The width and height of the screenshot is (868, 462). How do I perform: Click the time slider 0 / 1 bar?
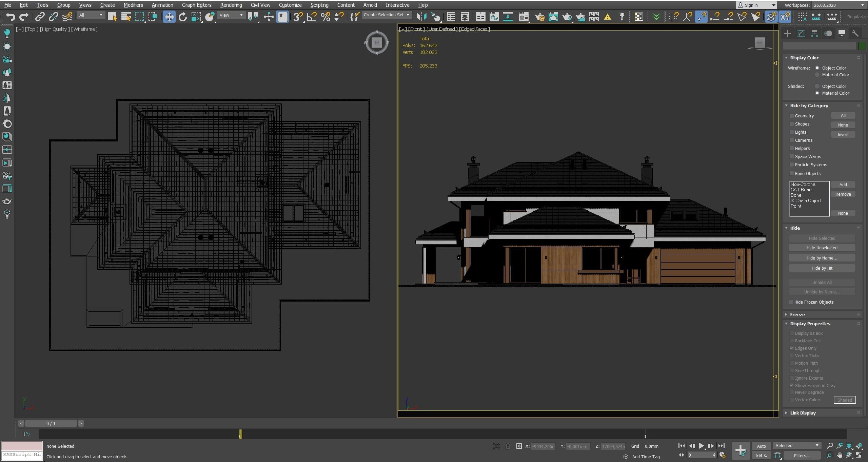pyautogui.click(x=51, y=423)
